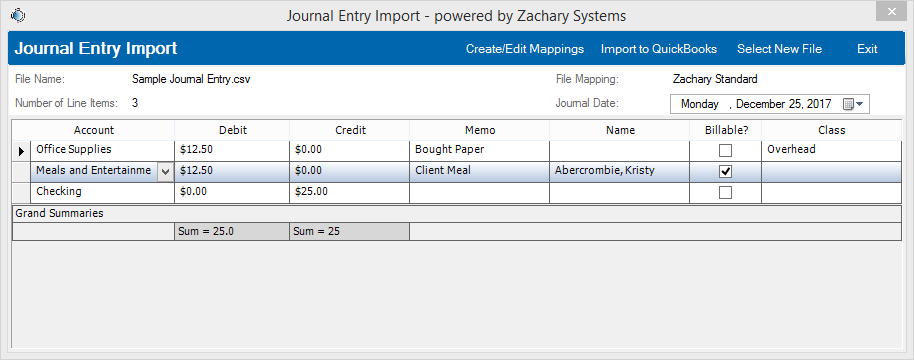
Task: Choose Select New File
Action: tap(779, 49)
